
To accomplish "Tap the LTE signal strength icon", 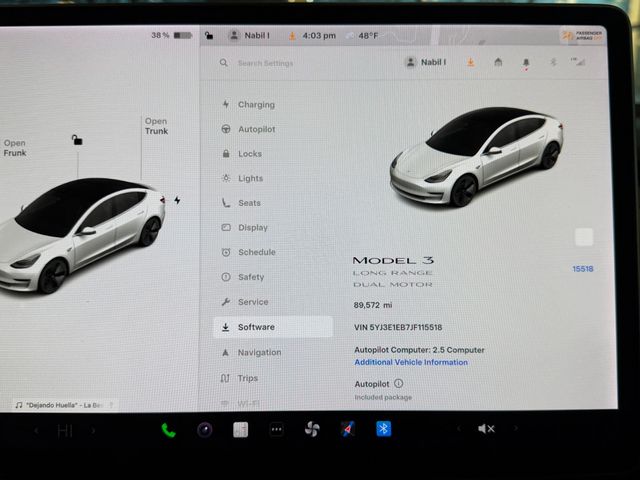I will coord(578,62).
